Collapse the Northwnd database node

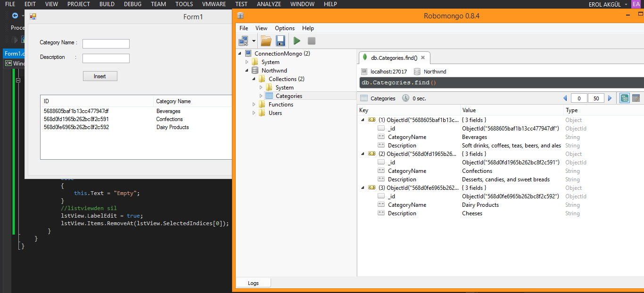point(247,71)
